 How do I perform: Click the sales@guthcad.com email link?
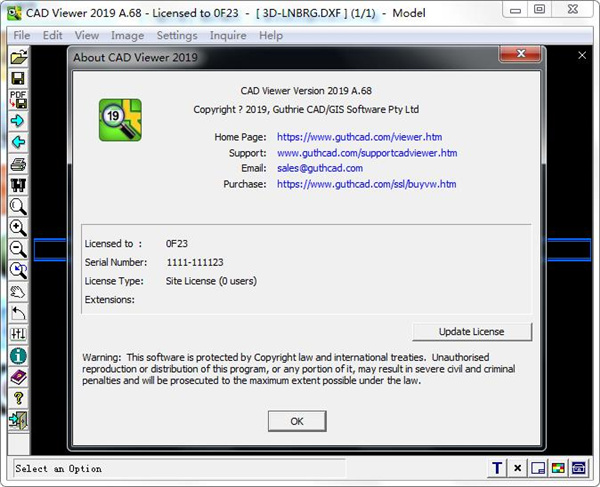[320, 168]
